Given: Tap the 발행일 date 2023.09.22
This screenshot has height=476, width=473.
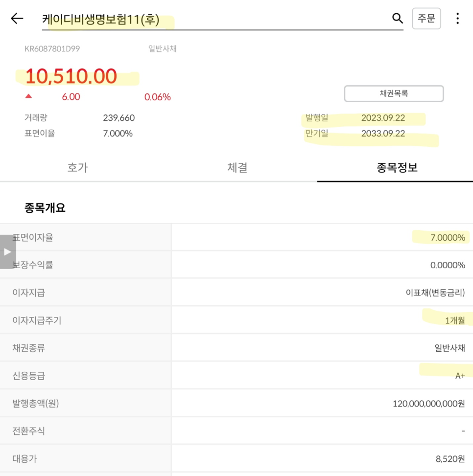Looking at the screenshot, I should click(x=383, y=118).
